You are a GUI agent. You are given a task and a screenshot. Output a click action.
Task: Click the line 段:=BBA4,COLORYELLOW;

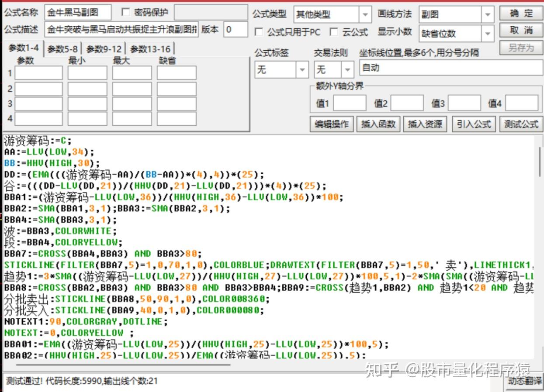coord(63,242)
